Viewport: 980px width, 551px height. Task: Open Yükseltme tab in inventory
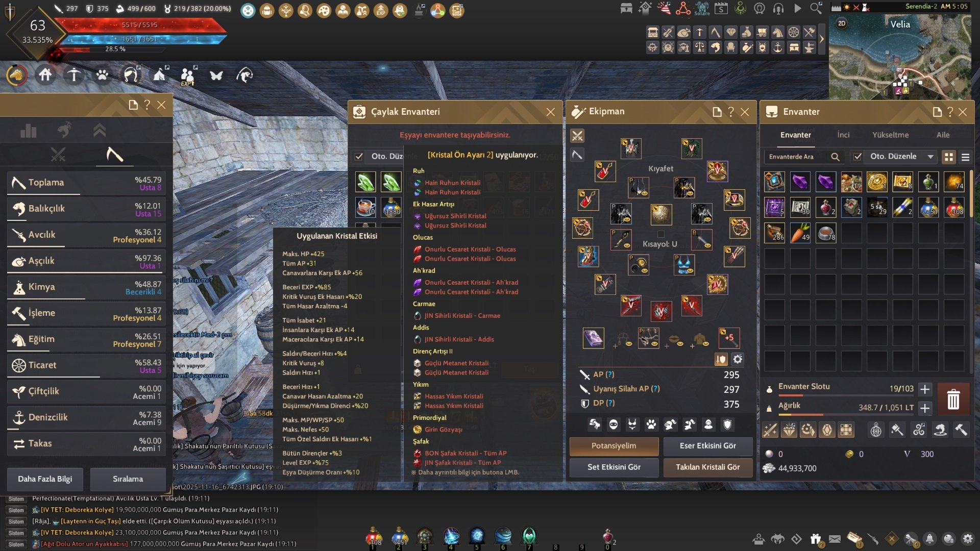click(x=890, y=135)
